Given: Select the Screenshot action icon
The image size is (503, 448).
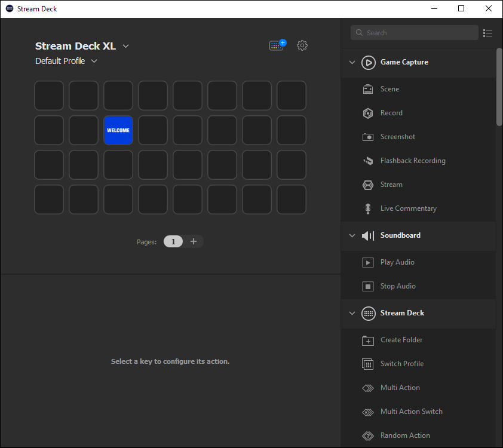Looking at the screenshot, I should pyautogui.click(x=368, y=136).
